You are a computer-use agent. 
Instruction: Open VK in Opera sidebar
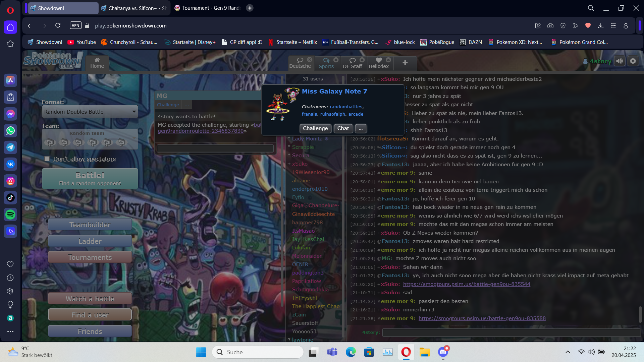point(10,164)
